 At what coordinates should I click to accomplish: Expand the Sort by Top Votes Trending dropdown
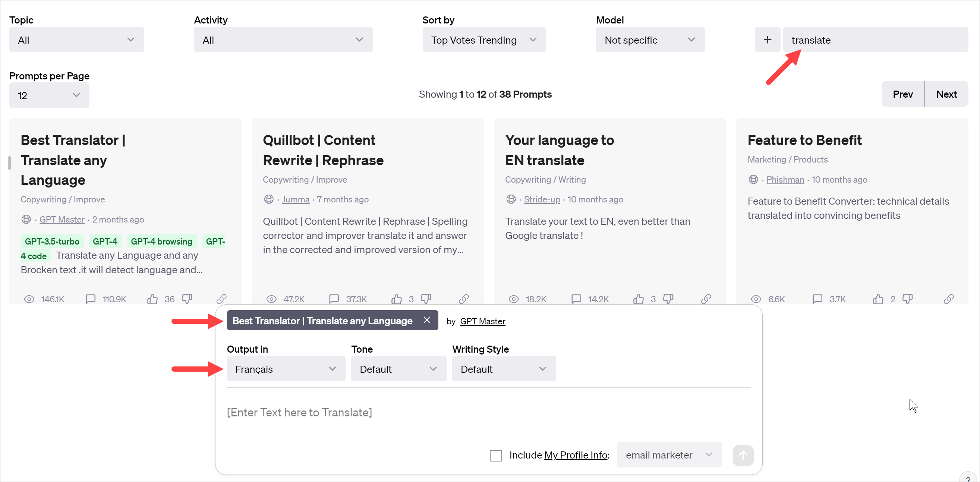click(x=483, y=40)
